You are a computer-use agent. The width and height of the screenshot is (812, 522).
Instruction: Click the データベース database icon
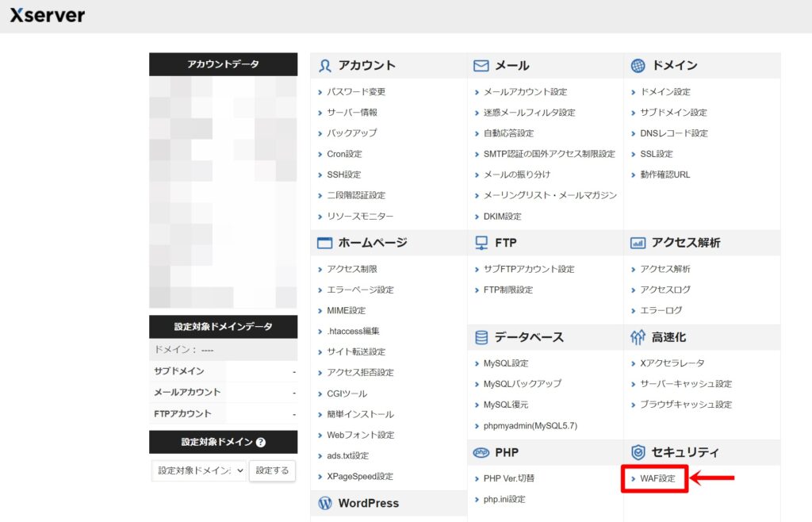[481, 337]
